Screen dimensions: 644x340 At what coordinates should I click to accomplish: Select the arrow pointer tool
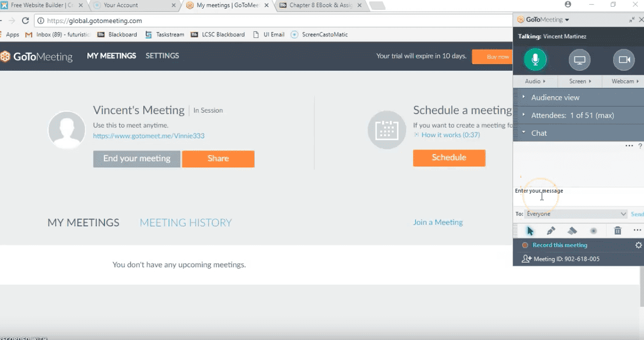[x=530, y=230]
